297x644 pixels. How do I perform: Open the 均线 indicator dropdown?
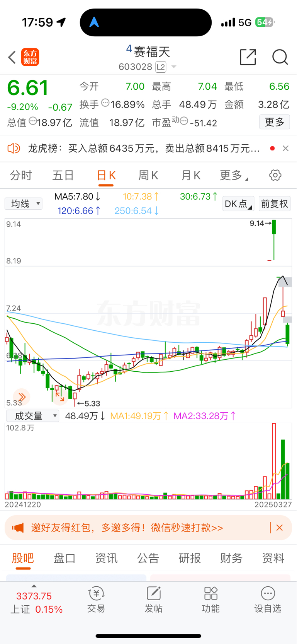[x=24, y=203]
